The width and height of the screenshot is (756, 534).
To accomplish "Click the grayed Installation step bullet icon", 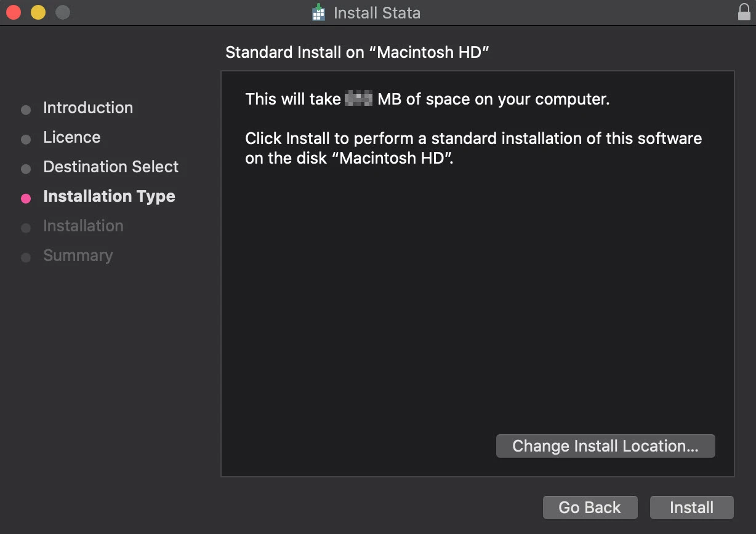I will [26, 228].
